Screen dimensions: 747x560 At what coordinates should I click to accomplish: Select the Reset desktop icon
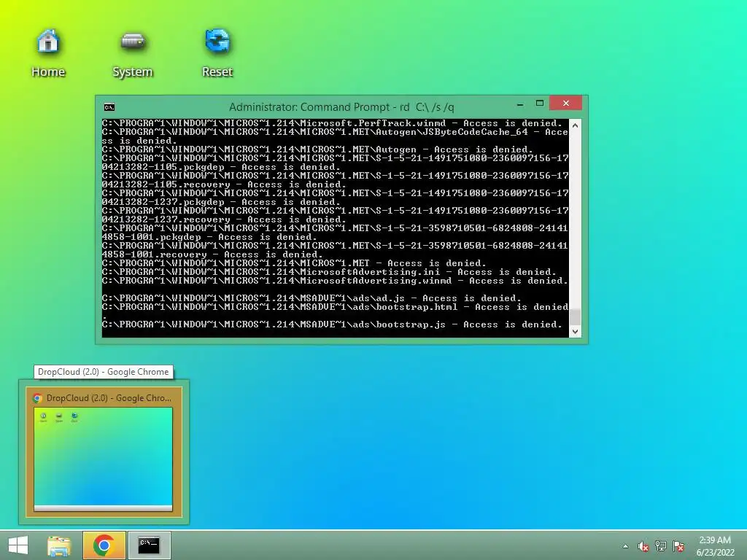(217, 52)
